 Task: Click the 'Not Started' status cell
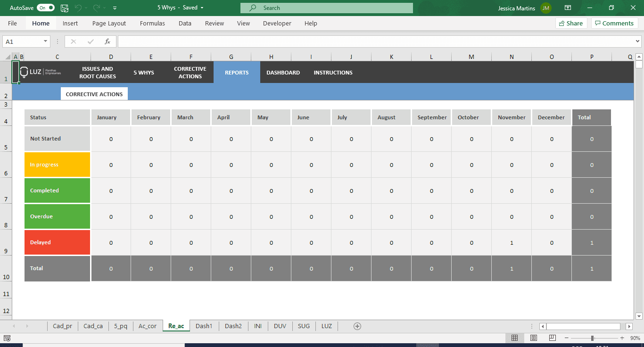pyautogui.click(x=57, y=139)
